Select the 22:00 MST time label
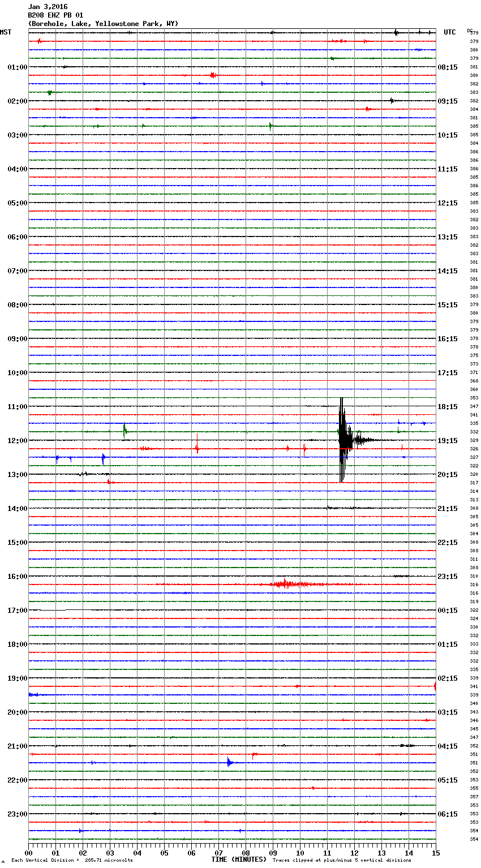The image size is (481, 868). [x=17, y=780]
